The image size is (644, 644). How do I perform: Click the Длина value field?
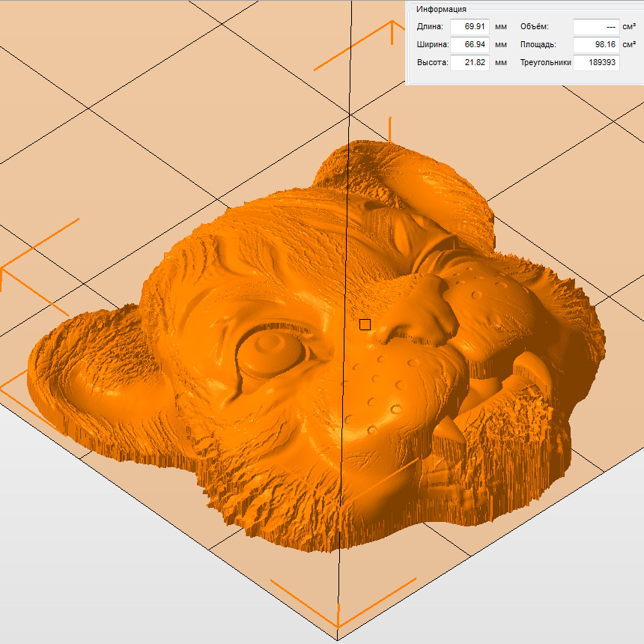point(470,27)
